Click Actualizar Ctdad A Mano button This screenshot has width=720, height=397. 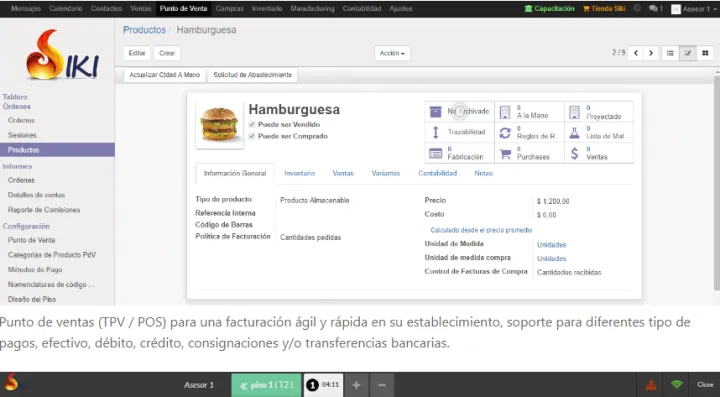pyautogui.click(x=164, y=75)
